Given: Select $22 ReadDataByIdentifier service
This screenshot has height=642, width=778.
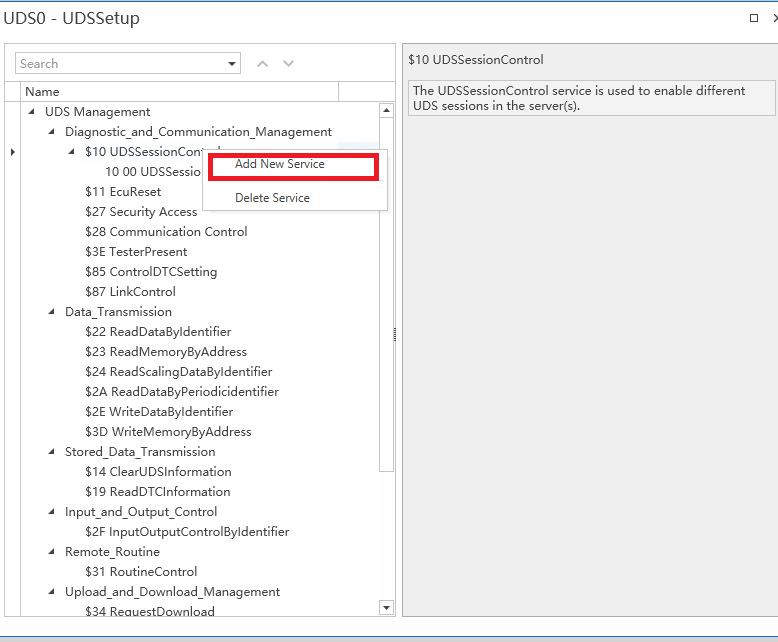Looking at the screenshot, I should pyautogui.click(x=158, y=332).
